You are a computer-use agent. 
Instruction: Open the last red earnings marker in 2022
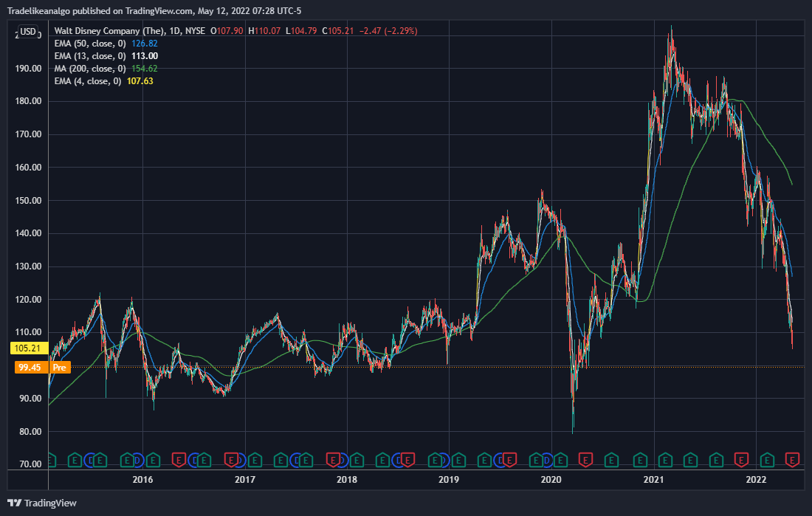point(792,460)
